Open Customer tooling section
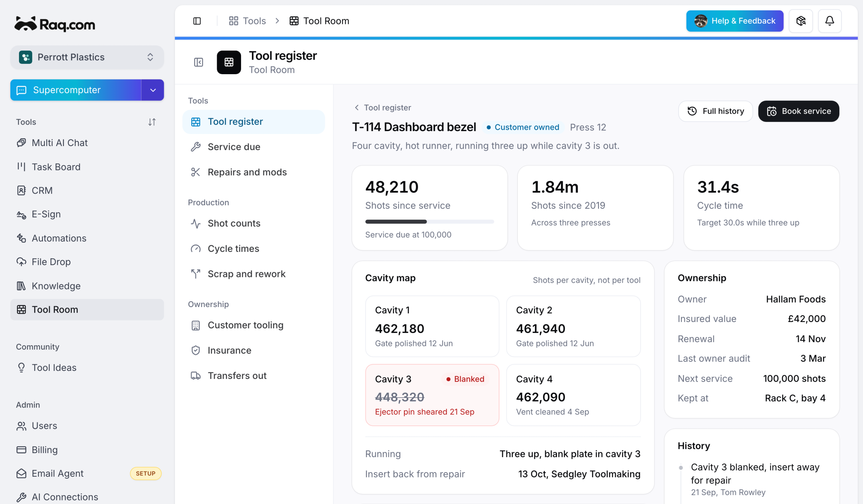Screen dimensions: 863x504 pyautogui.click(x=253, y=325)
